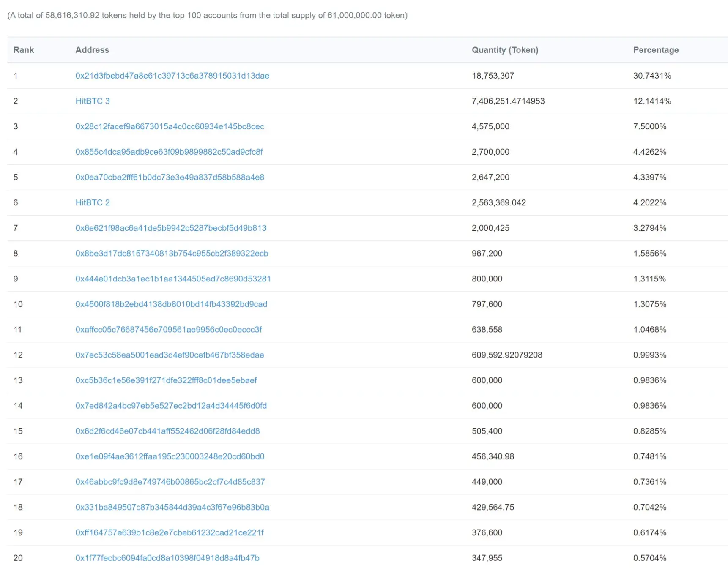Open address starting with 0x28c12facef9a
Screen dimensions: 728x568
170,126
